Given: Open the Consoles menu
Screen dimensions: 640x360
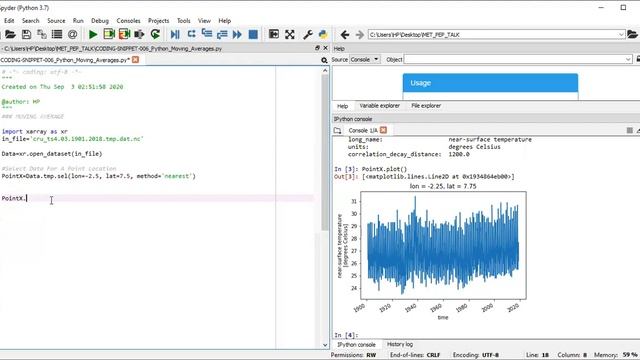Looking at the screenshot, I should click(128, 20).
